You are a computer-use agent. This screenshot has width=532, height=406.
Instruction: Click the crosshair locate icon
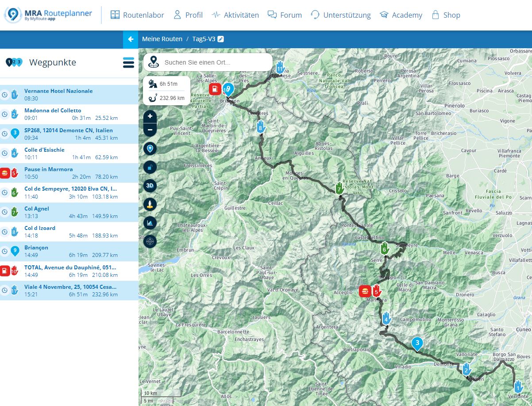150,241
